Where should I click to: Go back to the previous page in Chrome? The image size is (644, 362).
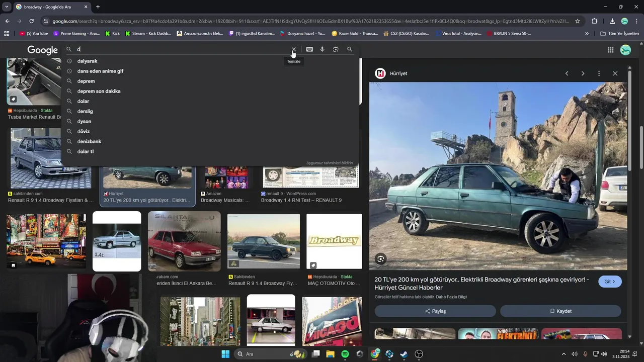[7, 21]
